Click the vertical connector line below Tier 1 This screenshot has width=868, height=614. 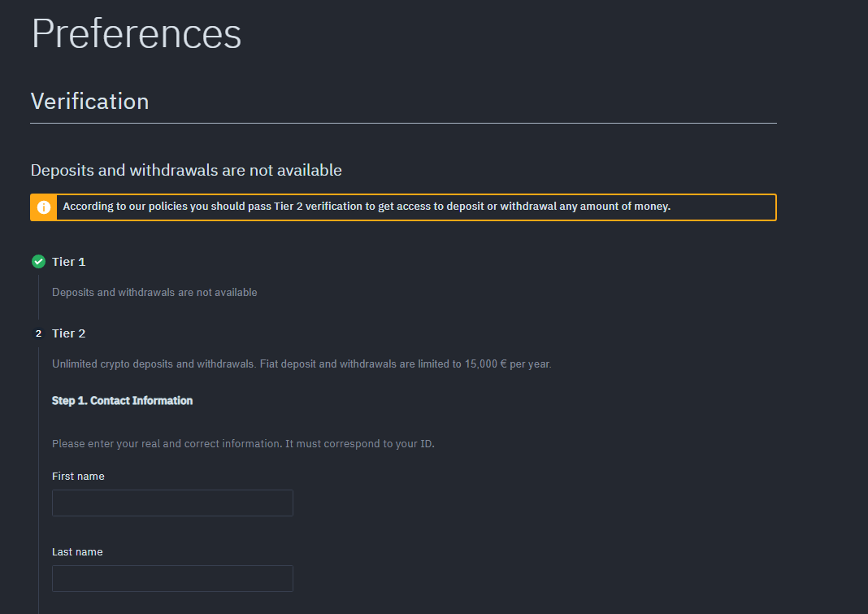point(38,297)
